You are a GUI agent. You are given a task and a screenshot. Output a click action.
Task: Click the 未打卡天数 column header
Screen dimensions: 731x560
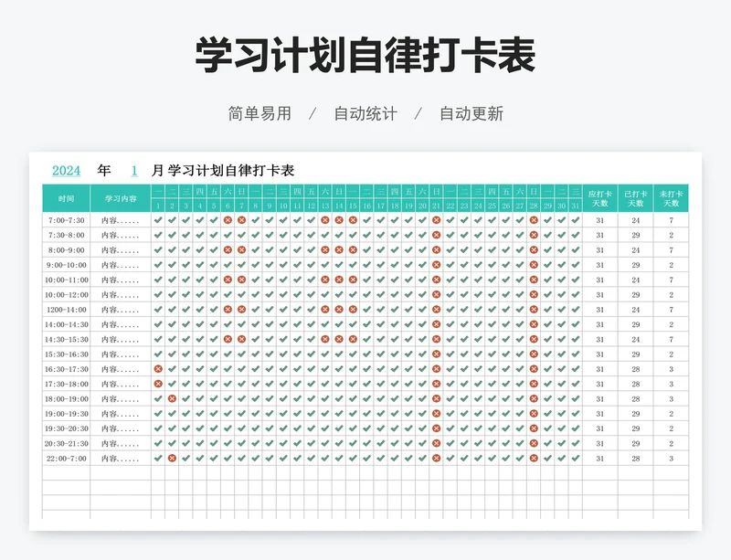pyautogui.click(x=672, y=198)
